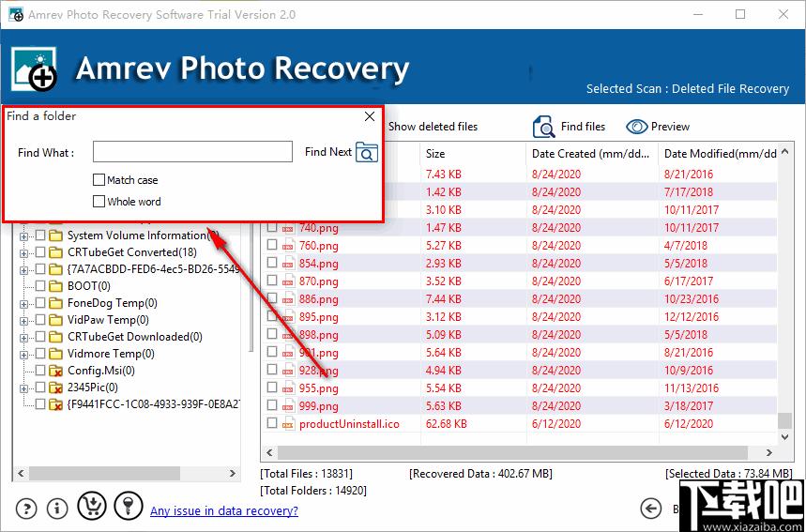Click the Back arrow icon
Screen dimensions: 806x532
point(651,509)
